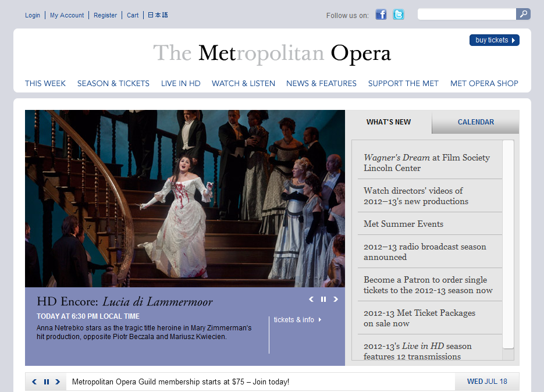Open the Met's Twitter page icon

click(x=399, y=15)
